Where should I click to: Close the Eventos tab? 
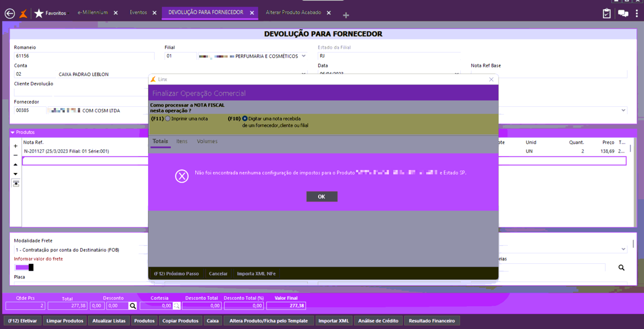tap(155, 13)
